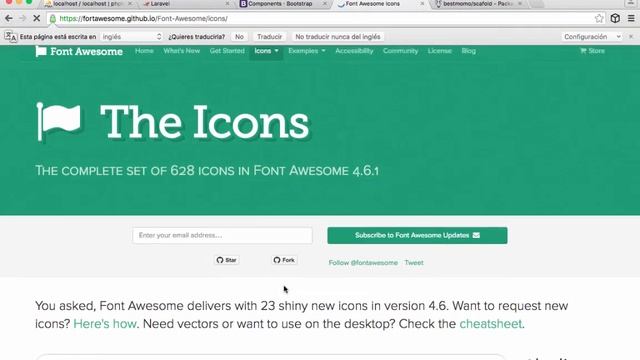Open the inglés language dropdown

pos(132,37)
